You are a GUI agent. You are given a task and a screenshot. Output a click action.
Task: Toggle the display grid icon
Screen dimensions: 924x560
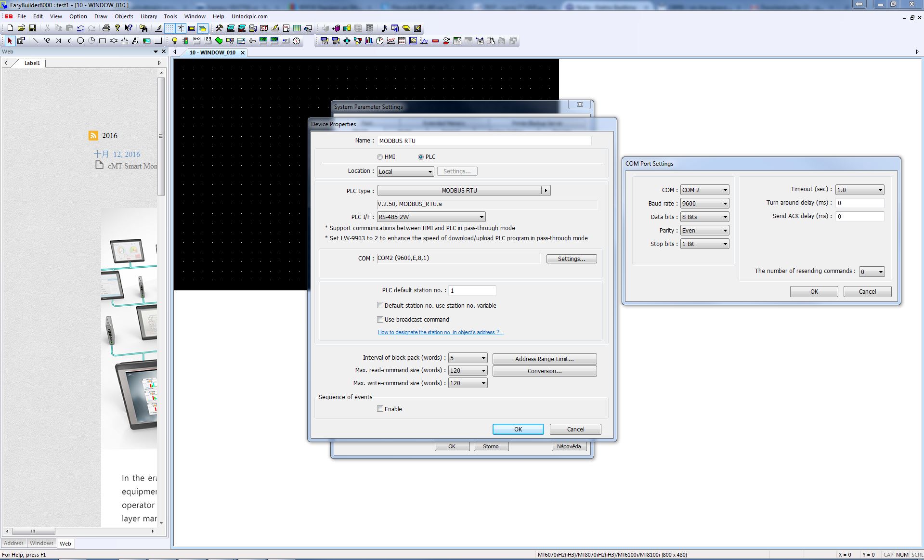point(169,28)
